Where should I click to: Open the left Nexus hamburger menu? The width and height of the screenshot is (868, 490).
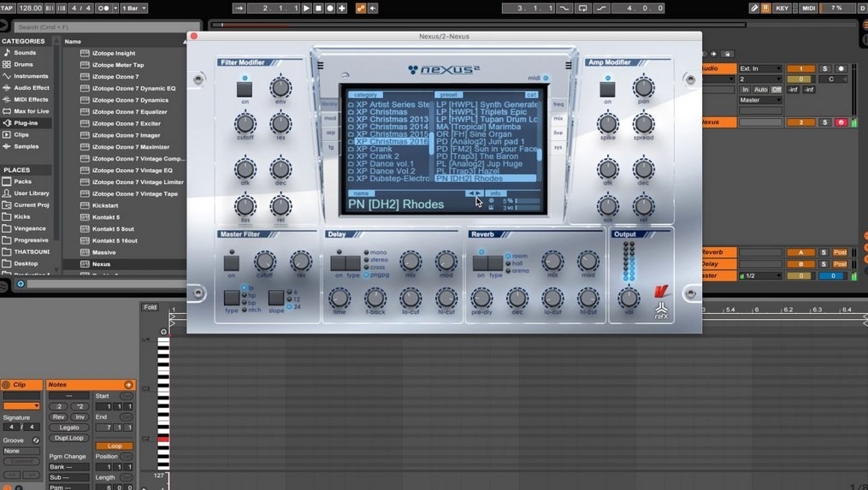tap(320, 65)
